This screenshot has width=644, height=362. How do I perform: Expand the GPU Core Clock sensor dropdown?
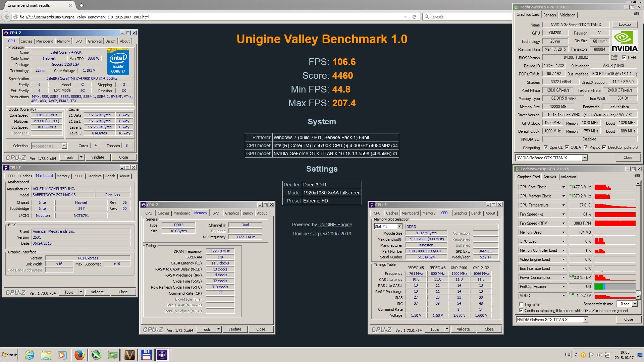pos(563,187)
